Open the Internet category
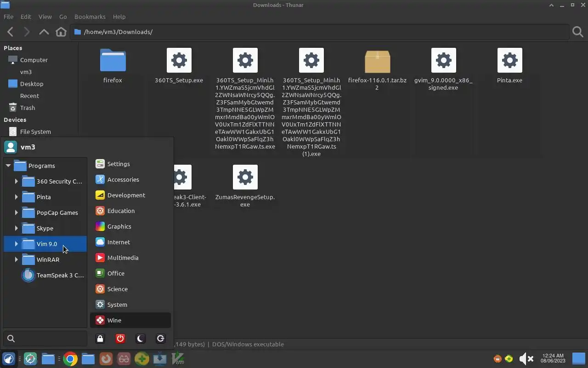The image size is (588, 368). tap(130, 242)
